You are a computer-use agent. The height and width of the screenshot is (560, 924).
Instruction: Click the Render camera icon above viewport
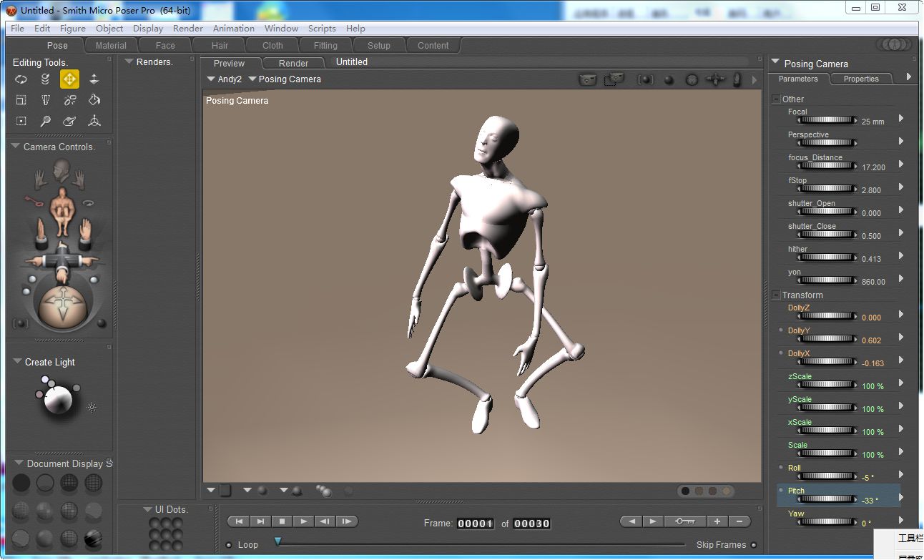pyautogui.click(x=587, y=80)
